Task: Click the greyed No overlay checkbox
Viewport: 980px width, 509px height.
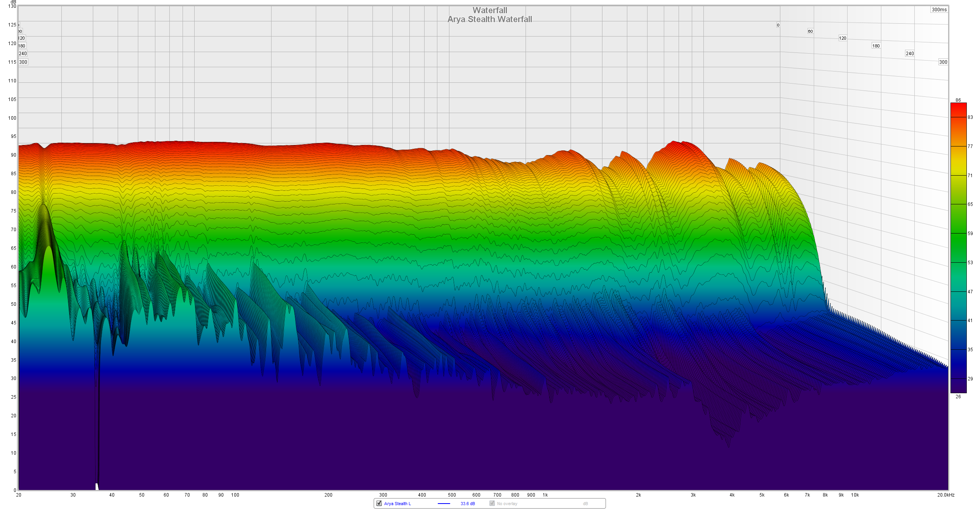Action: click(x=492, y=503)
